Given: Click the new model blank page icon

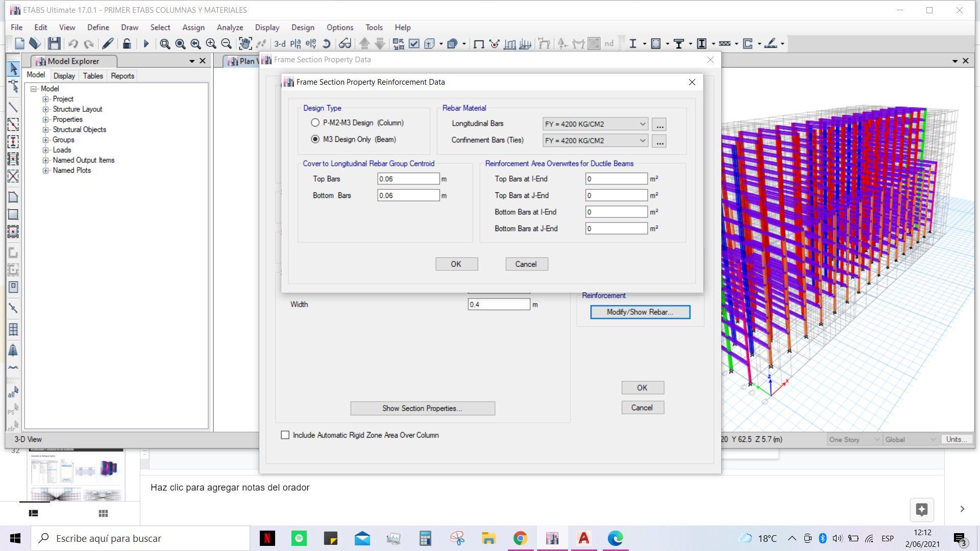Looking at the screenshot, I should 19,44.
